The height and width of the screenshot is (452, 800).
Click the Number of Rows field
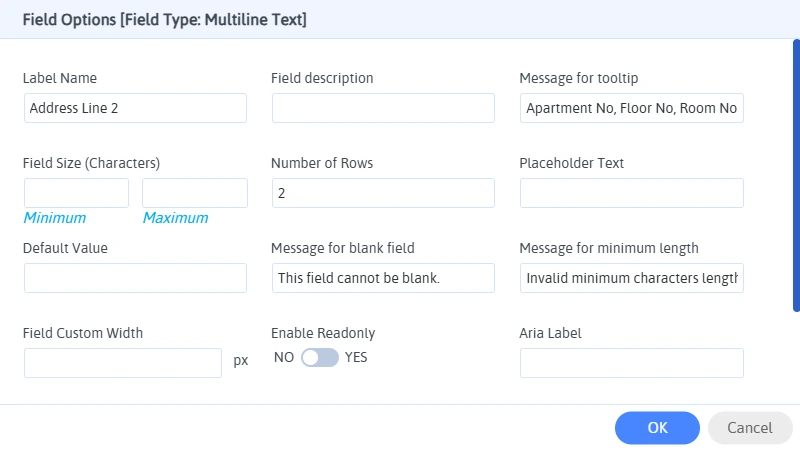tap(383, 193)
